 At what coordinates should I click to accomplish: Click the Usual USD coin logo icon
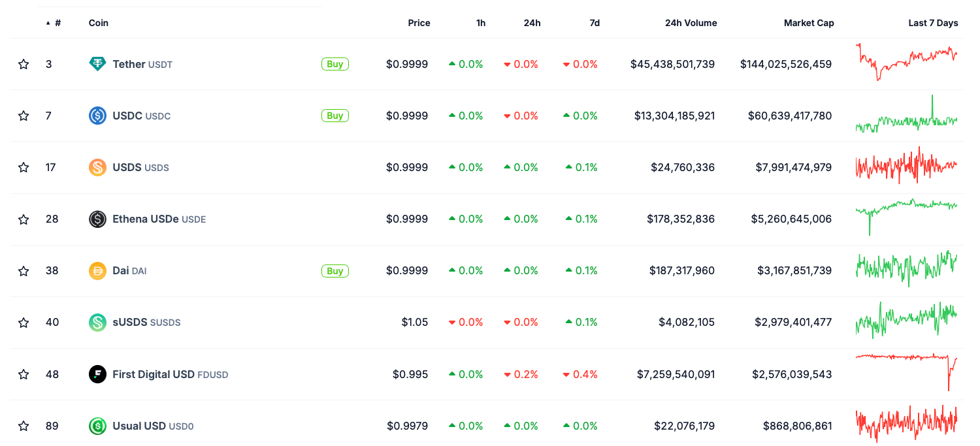coord(97,426)
